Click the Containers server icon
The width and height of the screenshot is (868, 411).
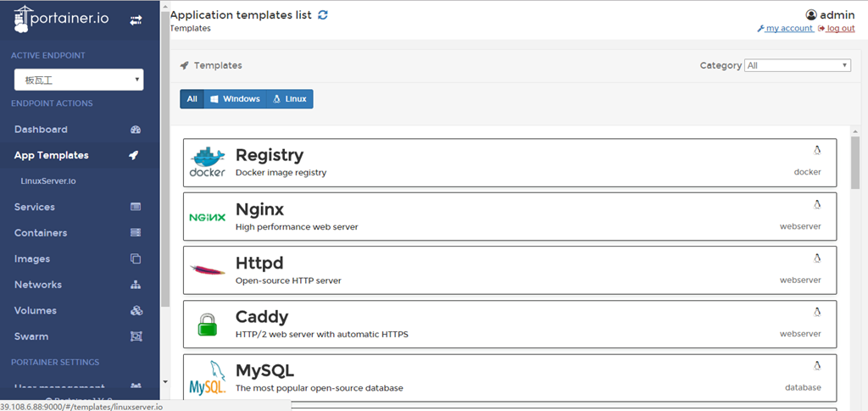pyautogui.click(x=136, y=232)
